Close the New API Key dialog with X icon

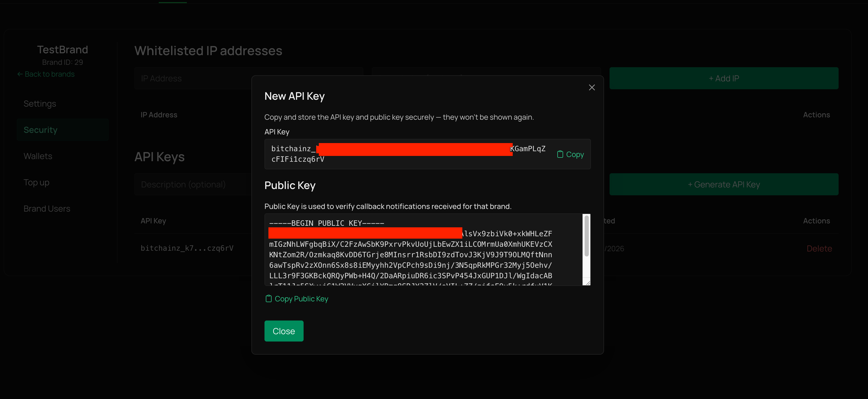[x=592, y=88]
